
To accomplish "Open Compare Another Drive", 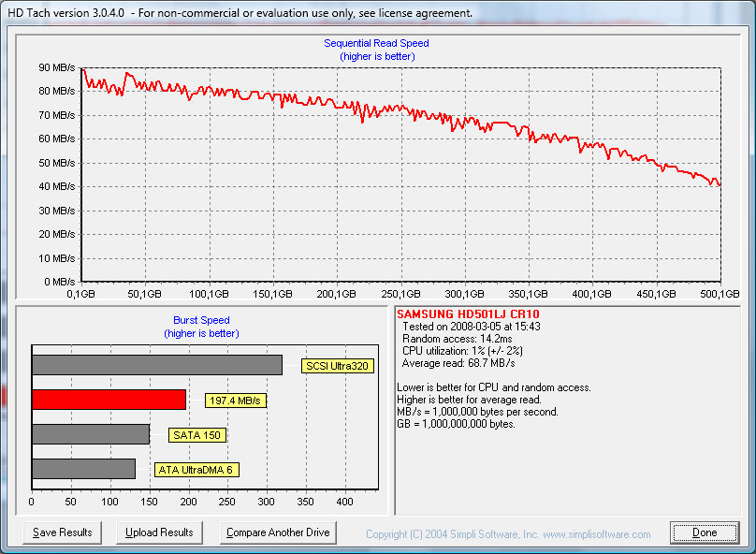I will click(x=278, y=532).
